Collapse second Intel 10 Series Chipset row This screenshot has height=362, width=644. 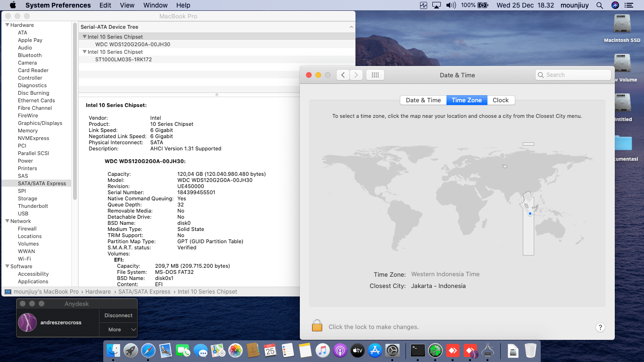pos(84,52)
